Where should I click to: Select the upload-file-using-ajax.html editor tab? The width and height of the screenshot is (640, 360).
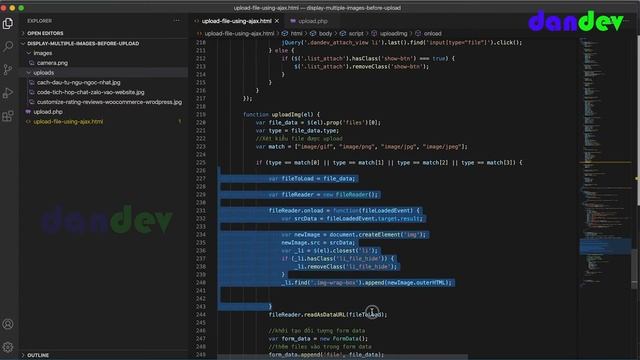(x=237, y=21)
